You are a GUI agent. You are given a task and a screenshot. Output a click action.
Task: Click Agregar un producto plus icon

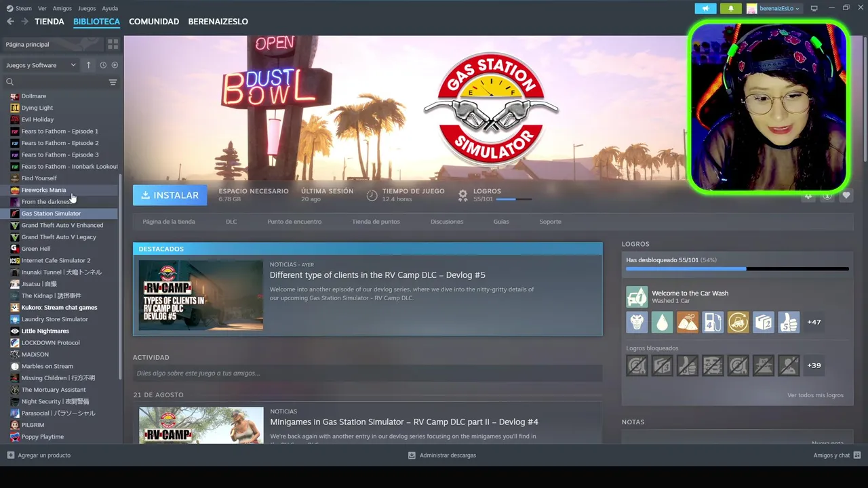coord(11,455)
